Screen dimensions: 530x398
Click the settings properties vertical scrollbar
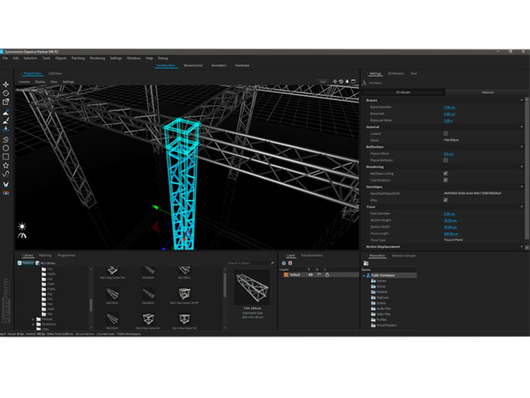(527, 169)
